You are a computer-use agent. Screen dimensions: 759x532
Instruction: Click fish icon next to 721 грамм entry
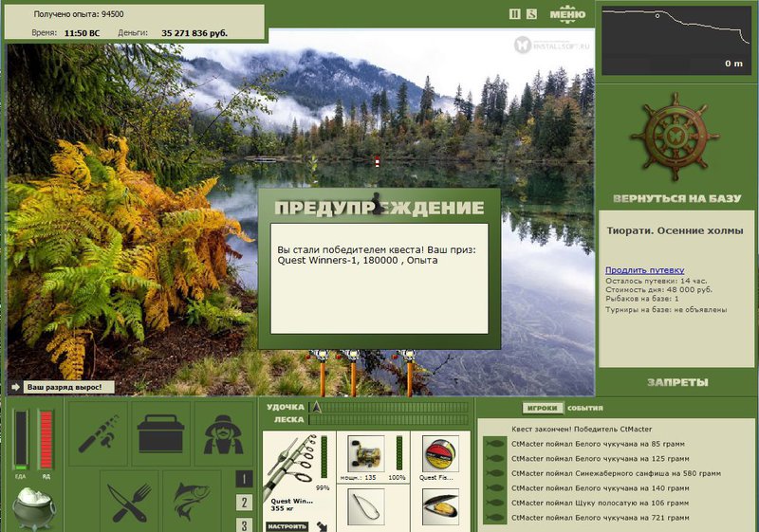(x=494, y=518)
